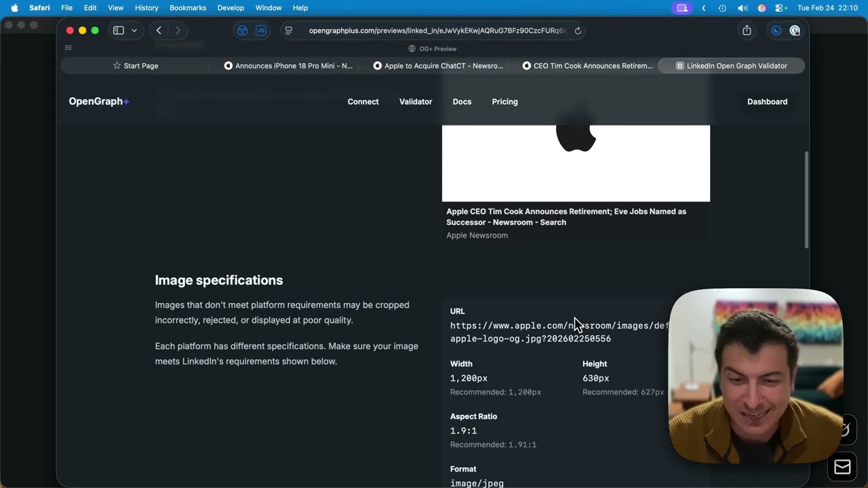Click the Tim Cook retirement preview title
Screen dimensions: 868x488
pyautogui.click(x=566, y=217)
